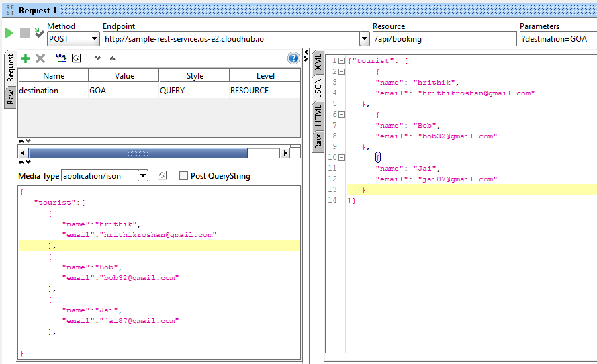
Task: Extract parameters from URL icon
Action: 61,58
